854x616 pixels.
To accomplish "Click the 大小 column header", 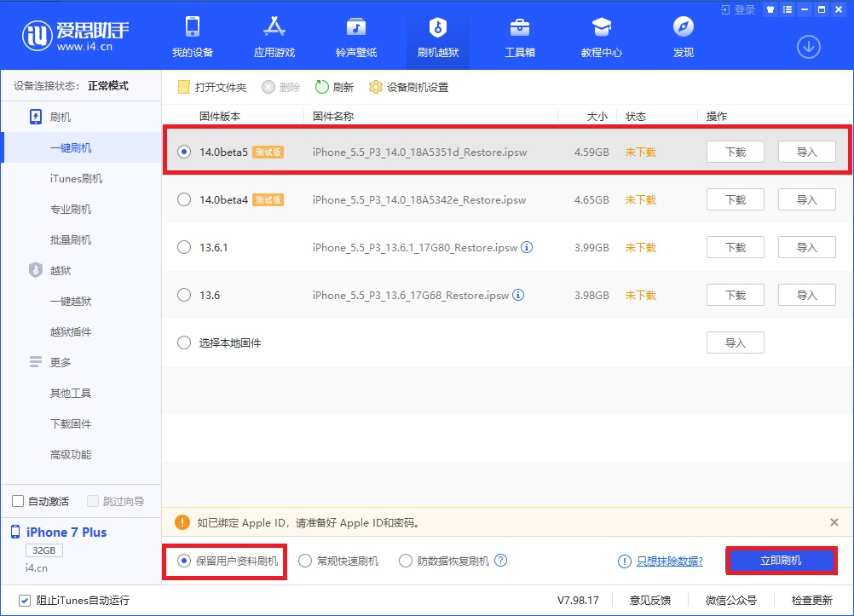I will click(597, 117).
